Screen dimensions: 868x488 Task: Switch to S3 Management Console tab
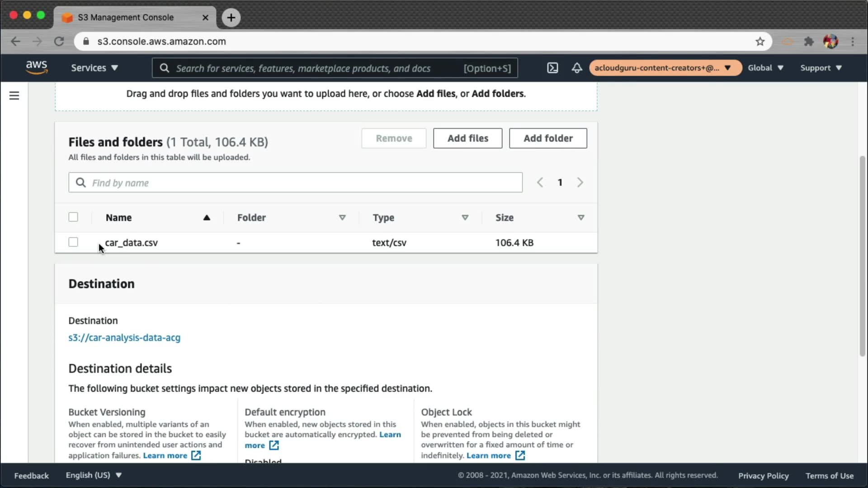point(127,18)
